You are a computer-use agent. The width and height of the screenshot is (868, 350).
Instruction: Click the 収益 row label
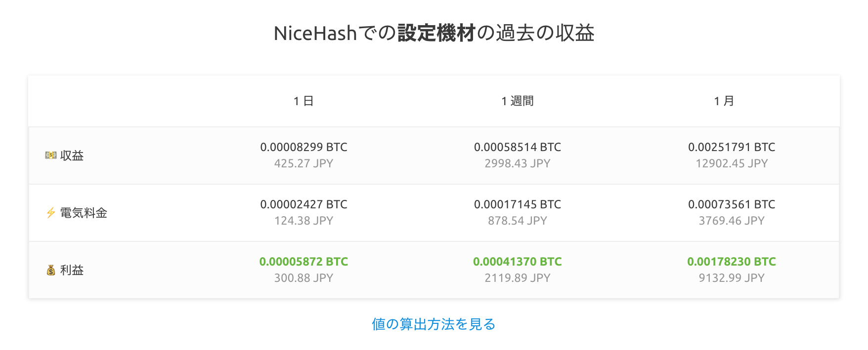coord(72,156)
